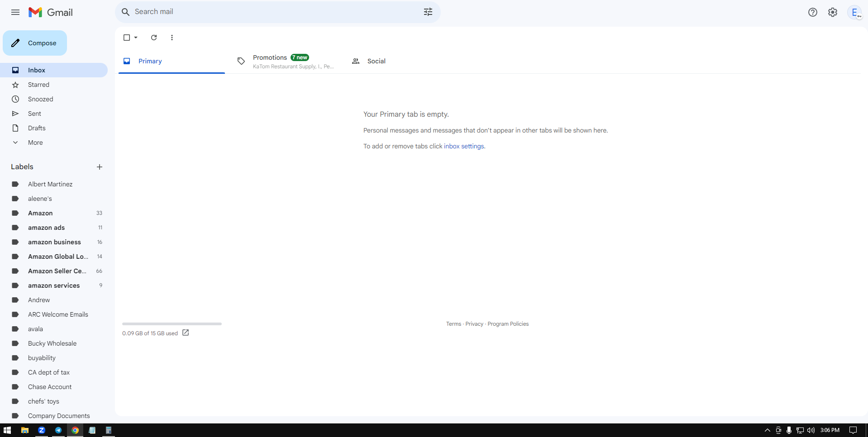Open the amazon services label
The height and width of the screenshot is (437, 868).
(54, 285)
